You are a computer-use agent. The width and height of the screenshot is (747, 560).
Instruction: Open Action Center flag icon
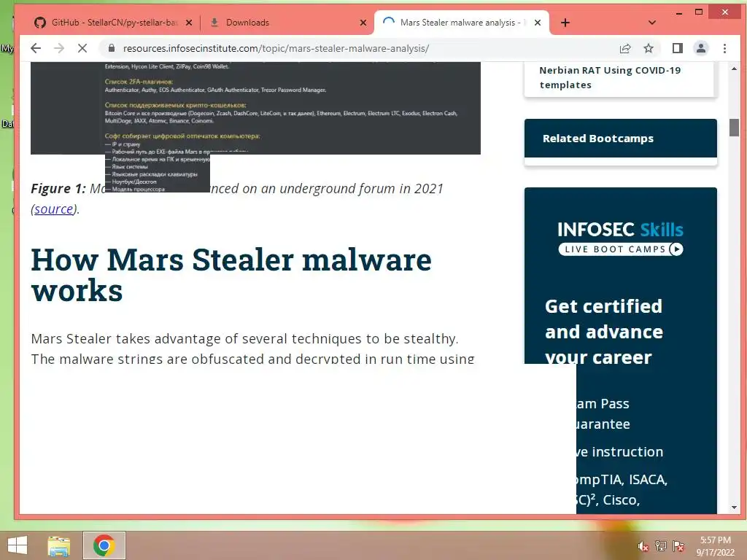pos(678,546)
